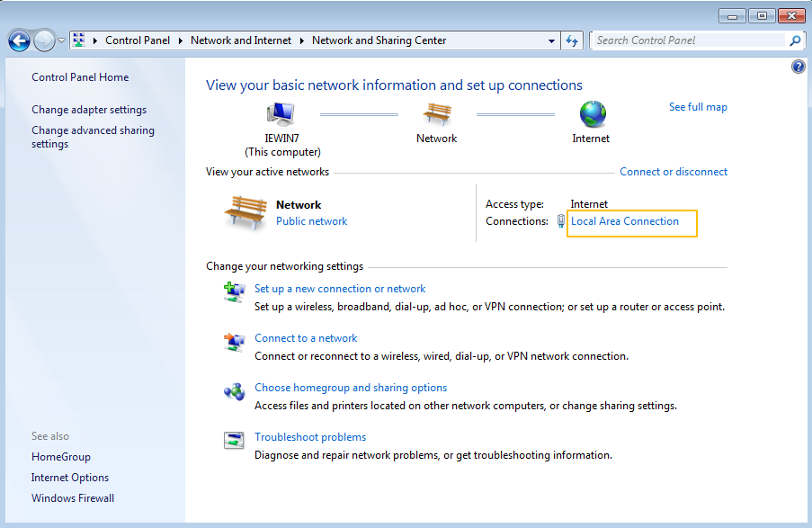Click the Search Control Panel field

click(688, 40)
